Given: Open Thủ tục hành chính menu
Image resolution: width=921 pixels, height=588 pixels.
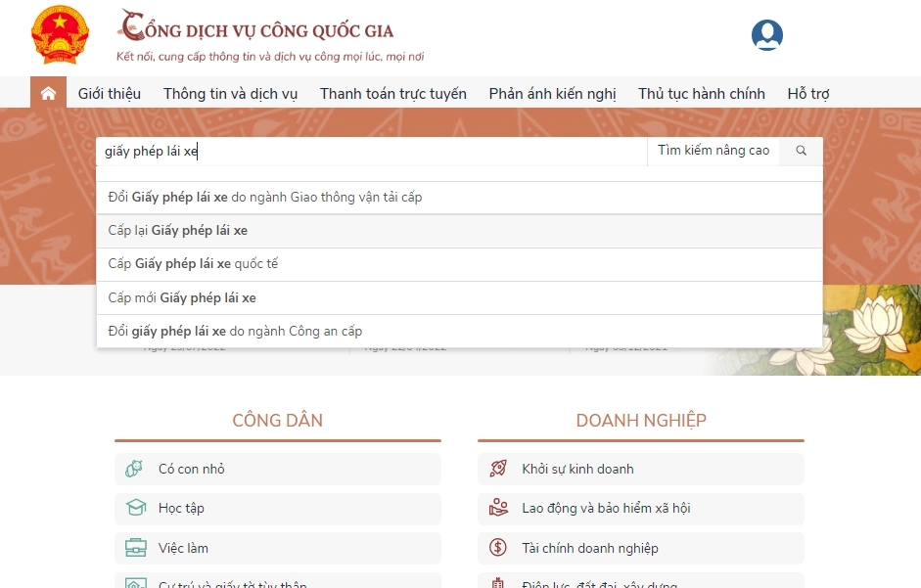Looking at the screenshot, I should [702, 94].
